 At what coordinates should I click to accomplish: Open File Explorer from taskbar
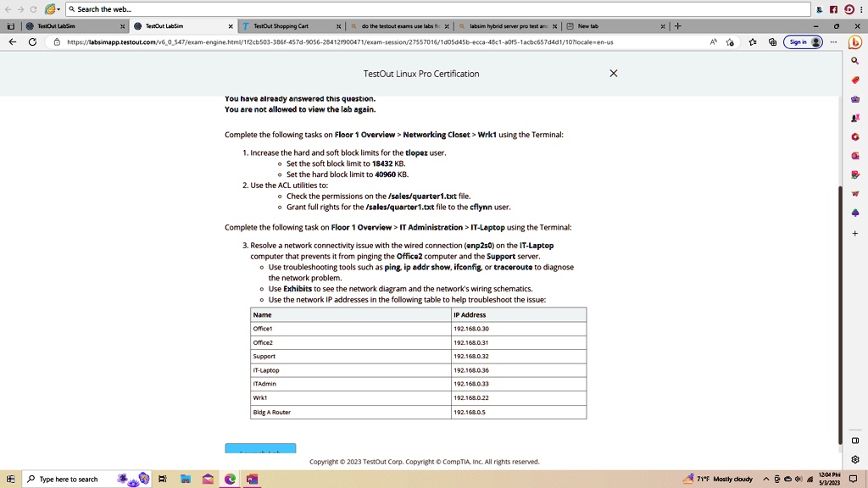point(186,480)
